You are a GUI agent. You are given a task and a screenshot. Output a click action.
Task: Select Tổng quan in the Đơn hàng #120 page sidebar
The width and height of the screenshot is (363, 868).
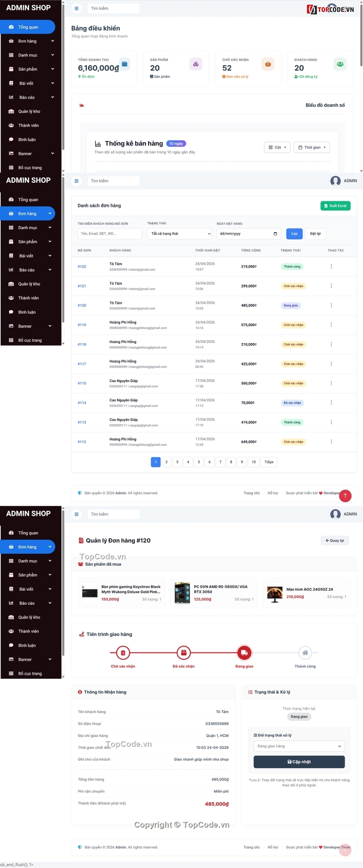point(28,533)
